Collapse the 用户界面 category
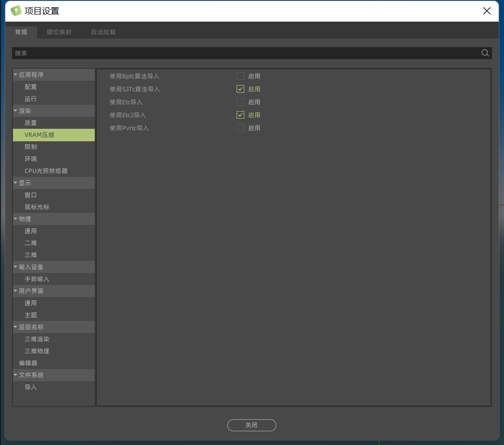 tap(15, 291)
